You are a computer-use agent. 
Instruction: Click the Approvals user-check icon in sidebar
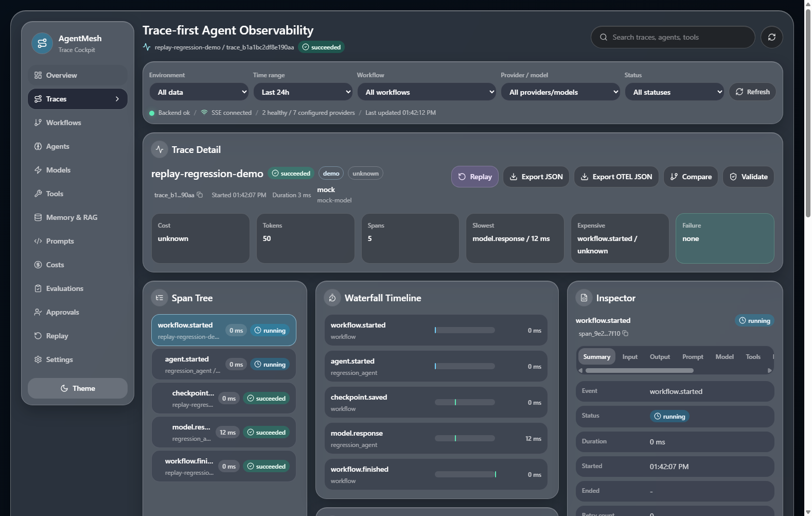(x=38, y=312)
